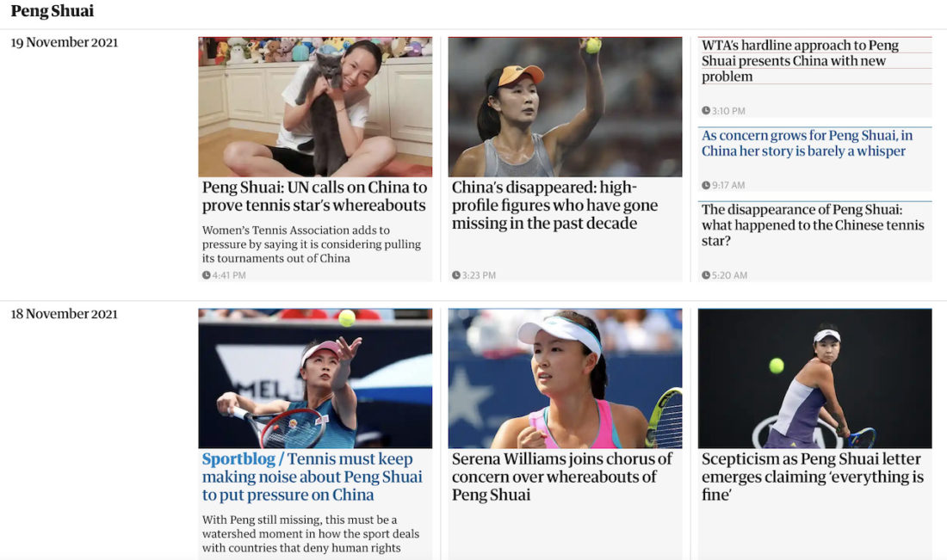
Task: Open 'As concern grows for Peng Shuai' article
Action: [x=807, y=143]
